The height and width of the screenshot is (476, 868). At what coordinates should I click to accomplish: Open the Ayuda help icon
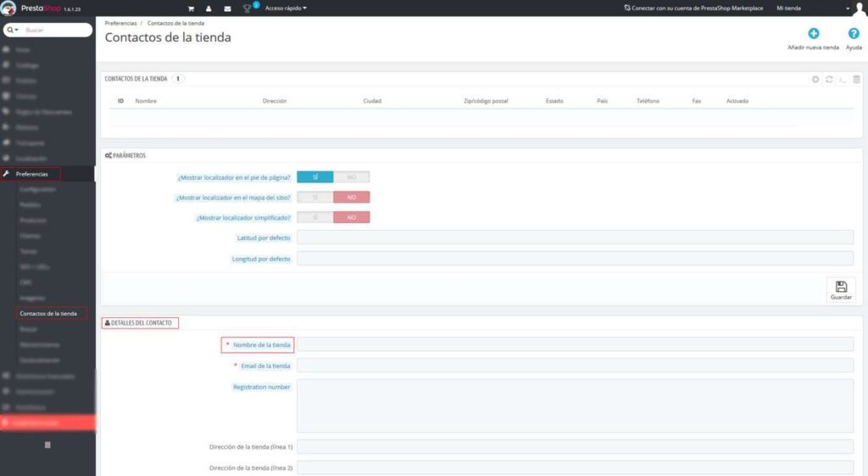pyautogui.click(x=854, y=34)
